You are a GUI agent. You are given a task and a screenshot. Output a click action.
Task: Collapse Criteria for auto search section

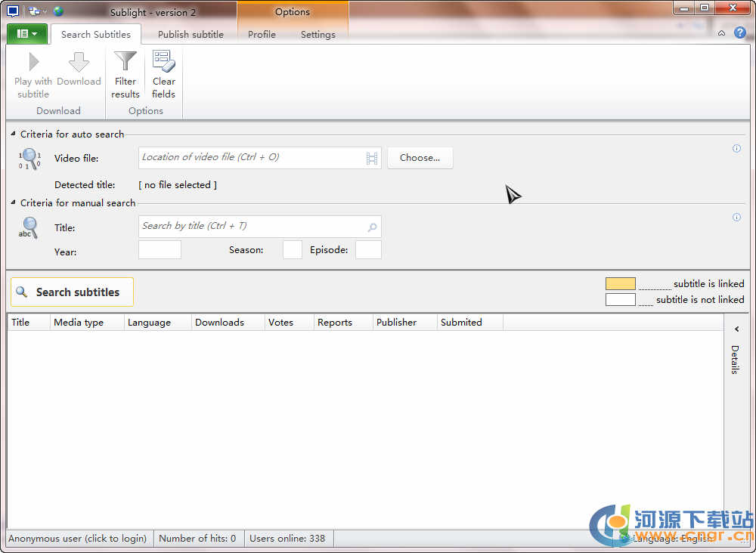pyautogui.click(x=13, y=134)
